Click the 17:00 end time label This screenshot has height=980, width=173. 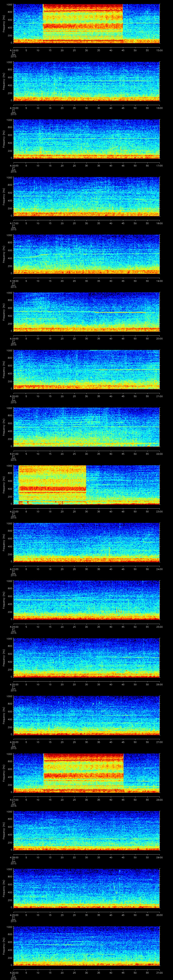point(159,166)
